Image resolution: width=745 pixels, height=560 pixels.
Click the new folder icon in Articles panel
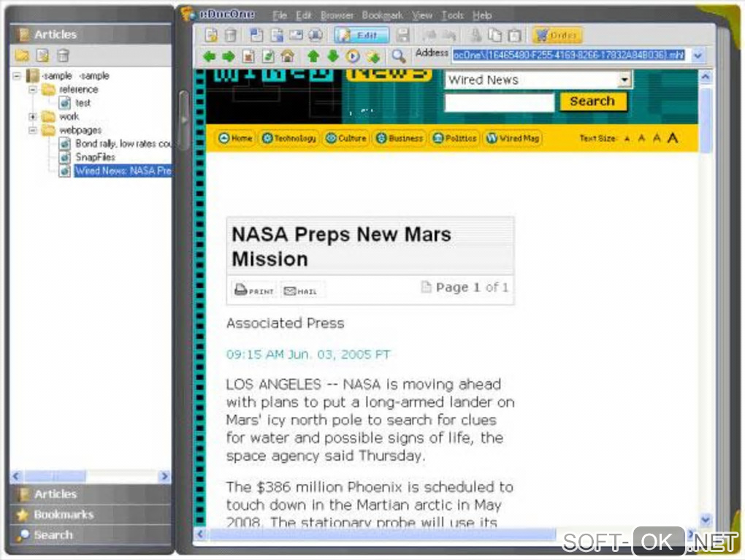tap(22, 55)
